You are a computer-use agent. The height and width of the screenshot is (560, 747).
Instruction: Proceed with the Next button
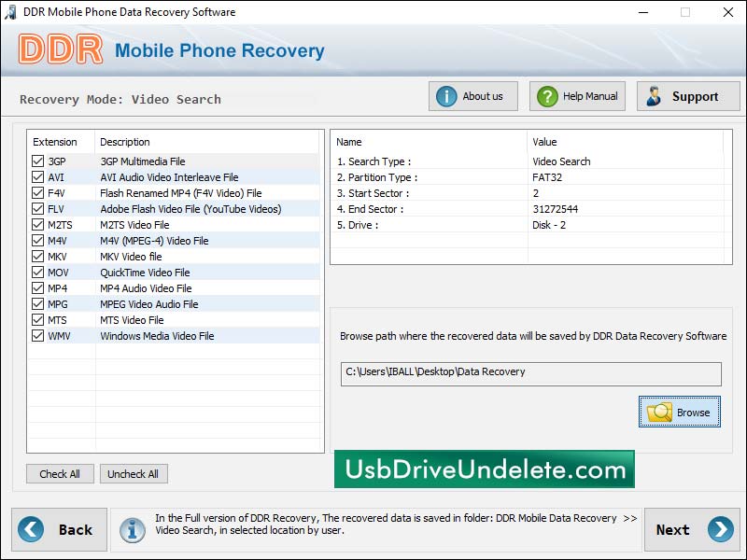692,529
